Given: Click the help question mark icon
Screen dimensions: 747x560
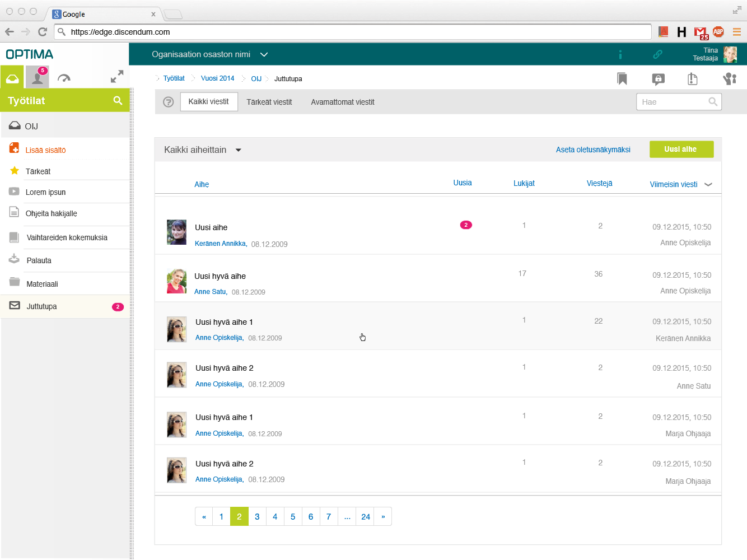Looking at the screenshot, I should (x=168, y=102).
